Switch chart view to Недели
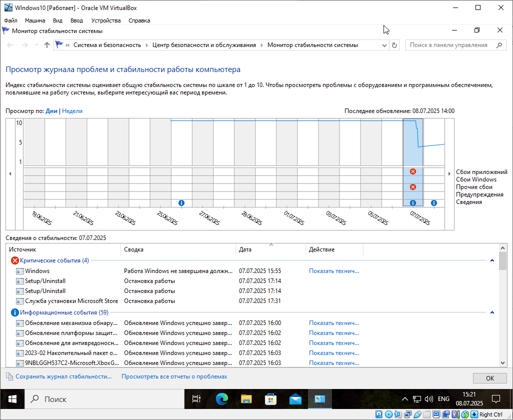This screenshot has width=513, height=420. click(x=72, y=111)
